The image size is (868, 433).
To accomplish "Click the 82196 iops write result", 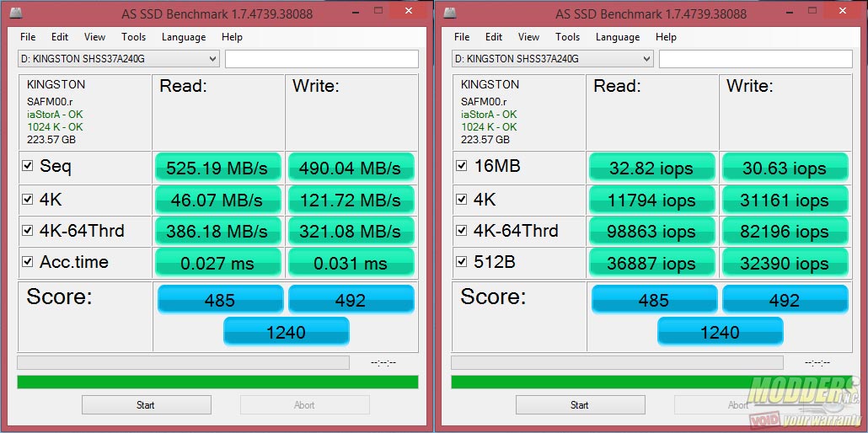I will [785, 231].
